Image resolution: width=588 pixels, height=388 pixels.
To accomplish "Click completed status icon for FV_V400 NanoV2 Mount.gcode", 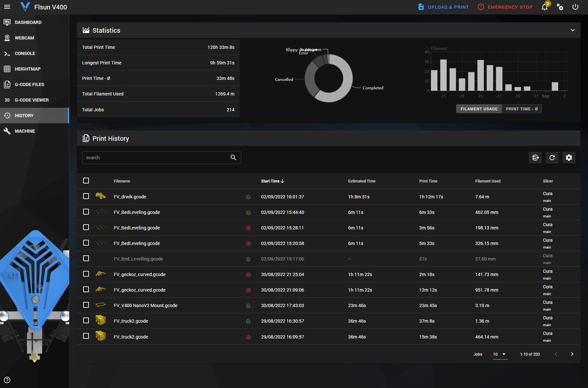I will coord(248,306).
